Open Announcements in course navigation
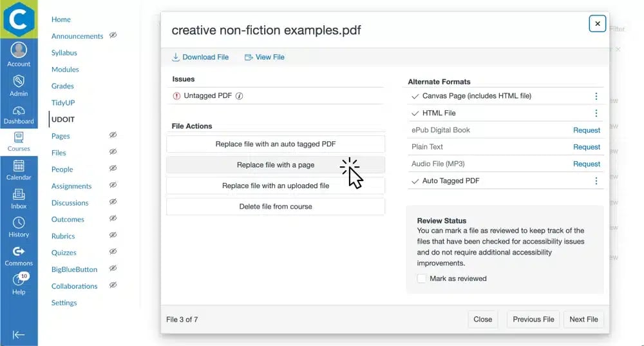 tap(77, 36)
